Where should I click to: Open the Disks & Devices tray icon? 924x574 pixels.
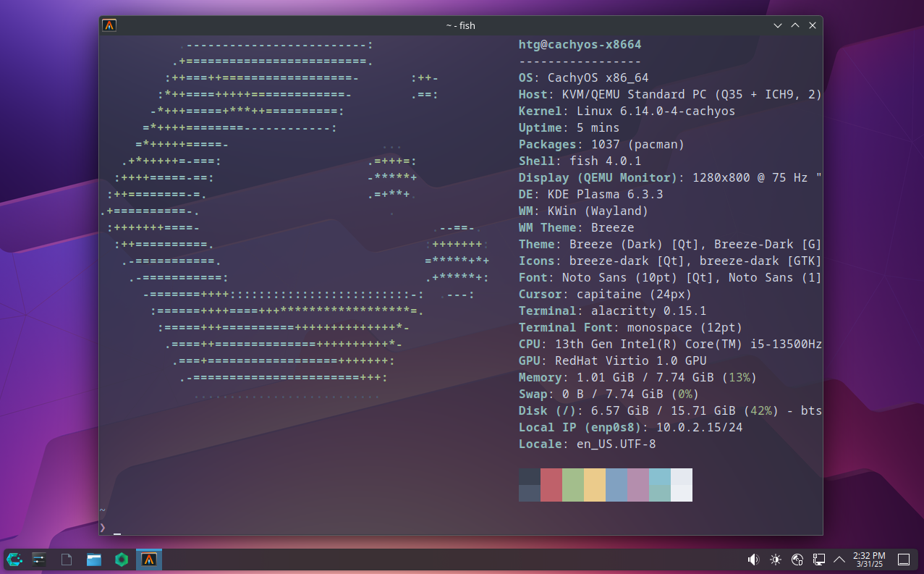click(x=797, y=559)
